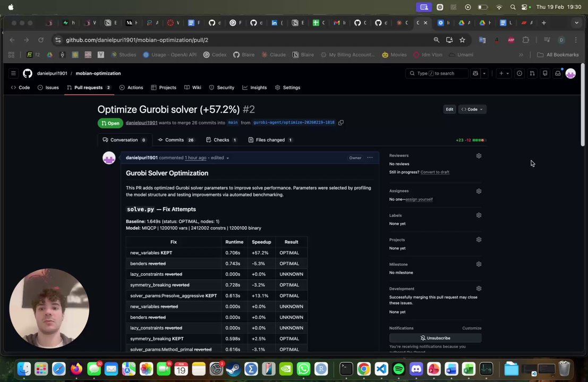Open Spotify from the dock

(398, 369)
